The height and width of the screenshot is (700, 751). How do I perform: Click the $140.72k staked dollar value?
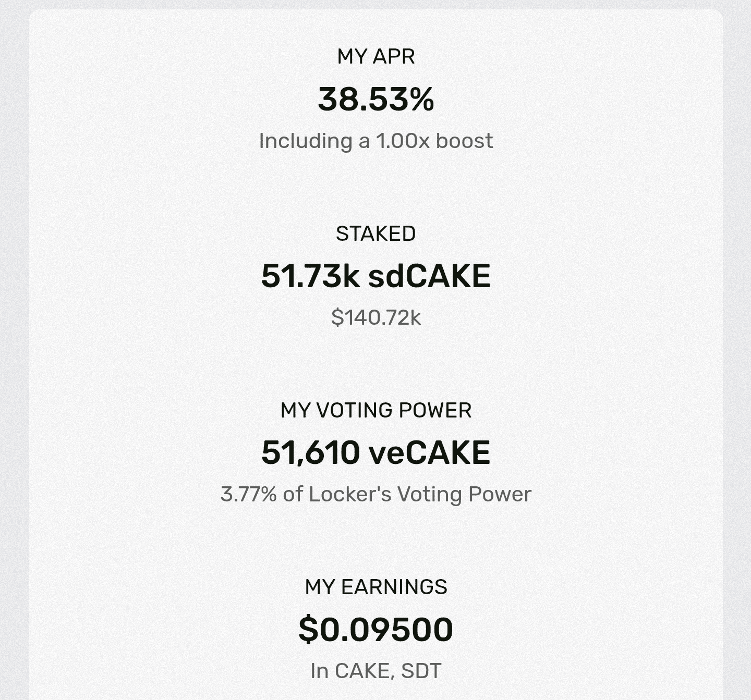tap(375, 317)
